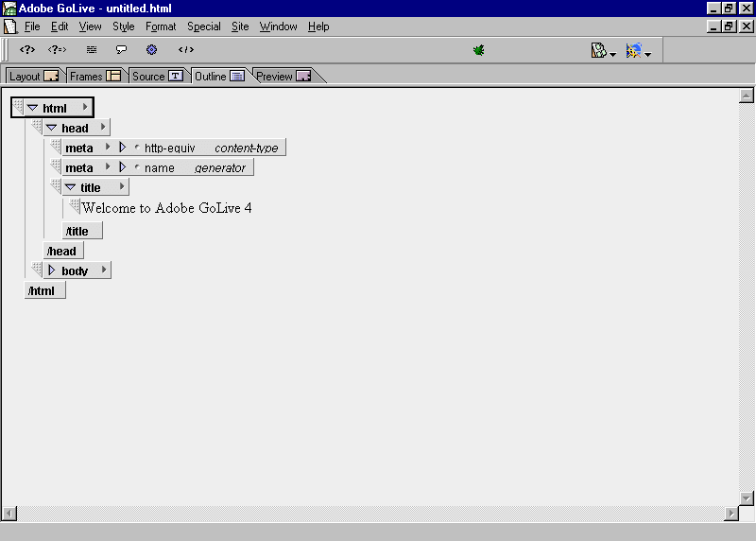
Task: Open the title tag popup arrow
Action: click(122, 186)
